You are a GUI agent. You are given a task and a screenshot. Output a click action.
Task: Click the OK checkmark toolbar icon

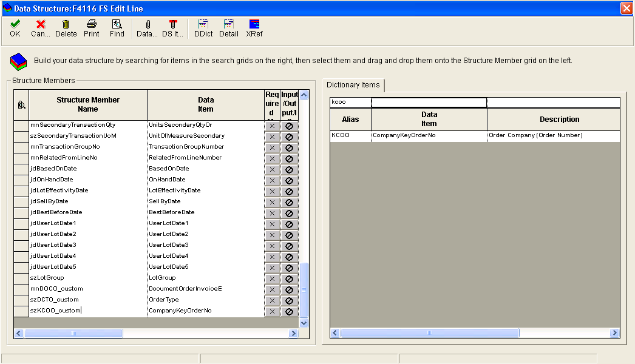click(x=15, y=24)
